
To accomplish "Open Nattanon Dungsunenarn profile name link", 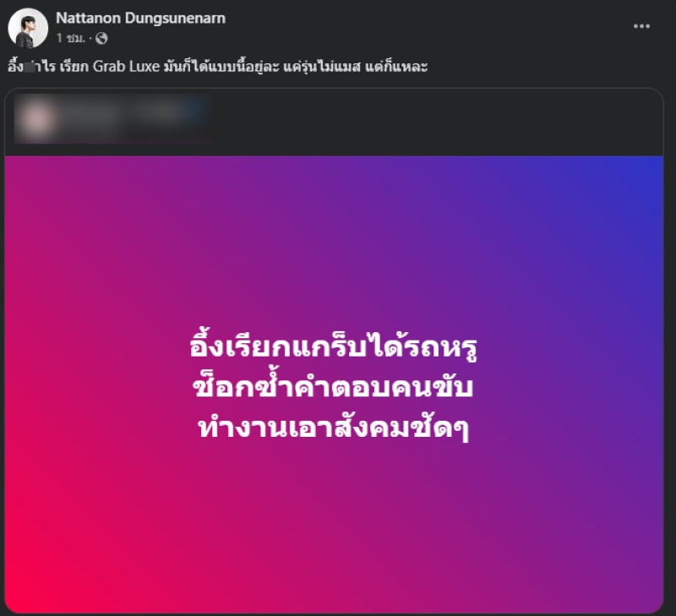I will [140, 18].
